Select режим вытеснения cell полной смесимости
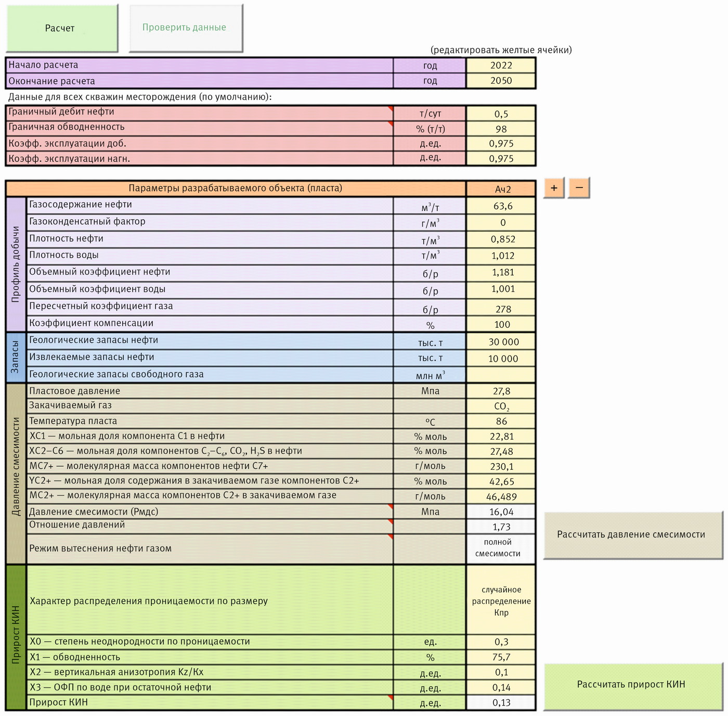Viewport: 728px width, 716px height. pyautogui.click(x=501, y=549)
